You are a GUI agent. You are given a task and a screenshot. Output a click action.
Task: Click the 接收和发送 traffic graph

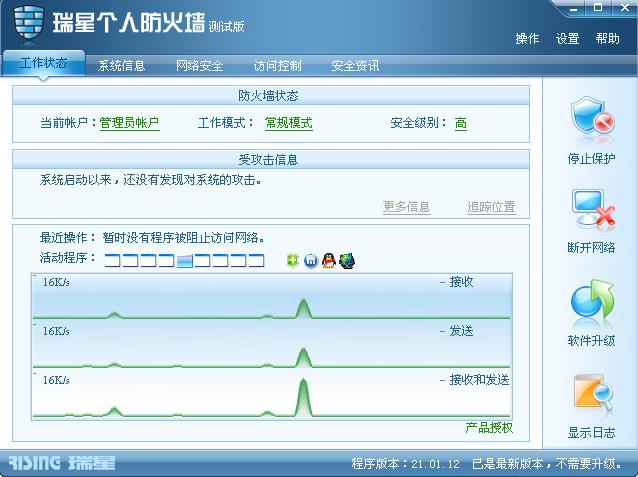(x=271, y=394)
